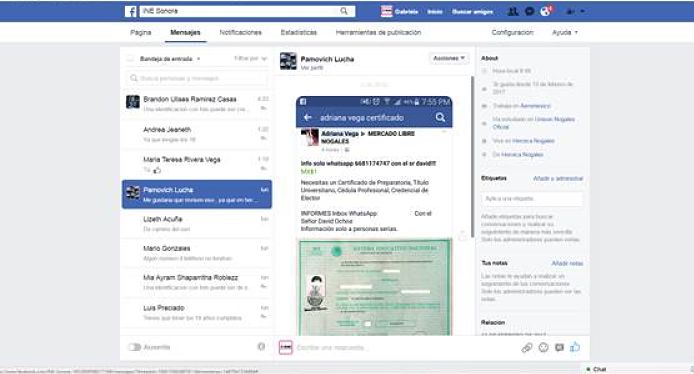Viewport: 694px width, 374px height.
Task: Open Brandon Ulises Ramirez Casas conversation
Action: (x=197, y=104)
